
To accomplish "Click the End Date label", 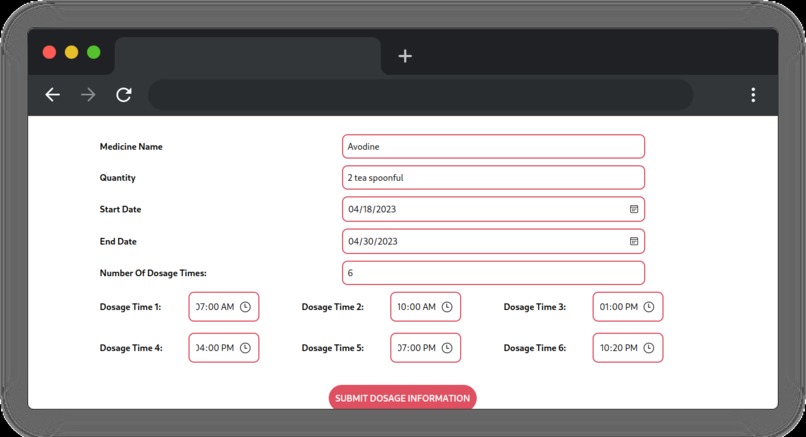I will click(x=118, y=241).
